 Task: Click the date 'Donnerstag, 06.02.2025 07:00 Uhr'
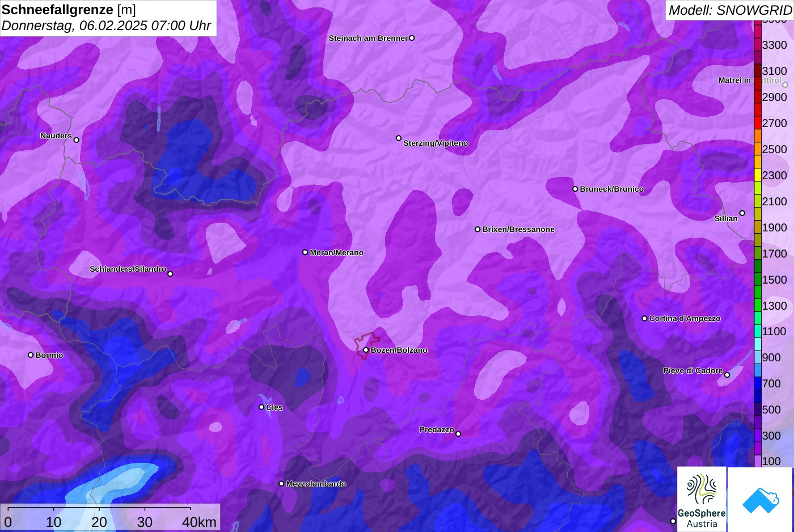(x=107, y=26)
